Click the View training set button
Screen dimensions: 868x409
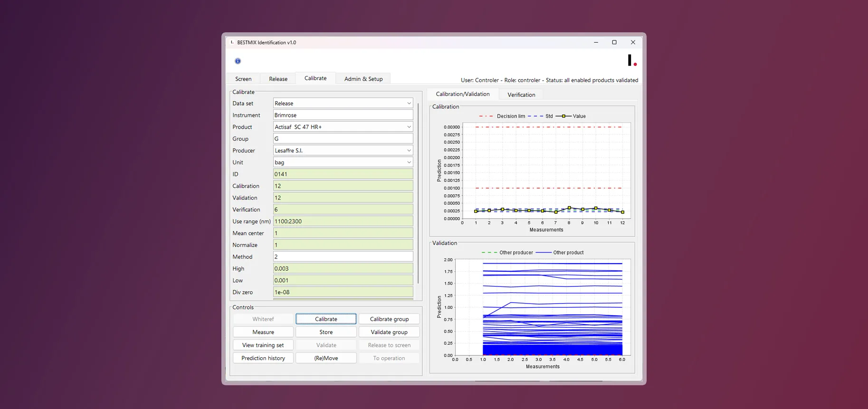[263, 345]
